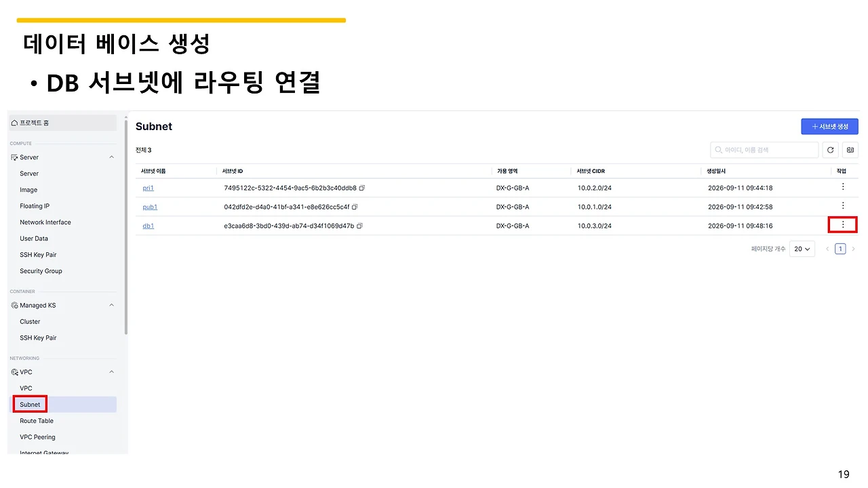Refresh the subnet list
This screenshot has width=868, height=488.
pyautogui.click(x=831, y=150)
